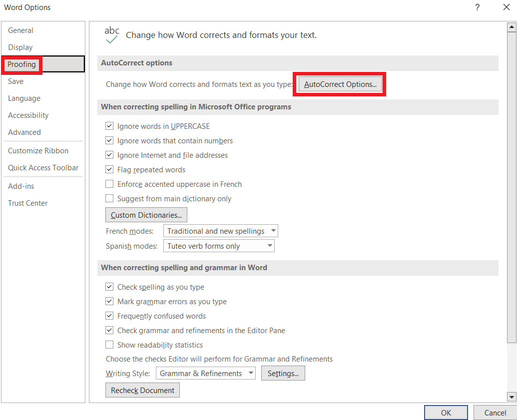Click Recheck Document button
Screen dimensions: 517x420
point(142,391)
